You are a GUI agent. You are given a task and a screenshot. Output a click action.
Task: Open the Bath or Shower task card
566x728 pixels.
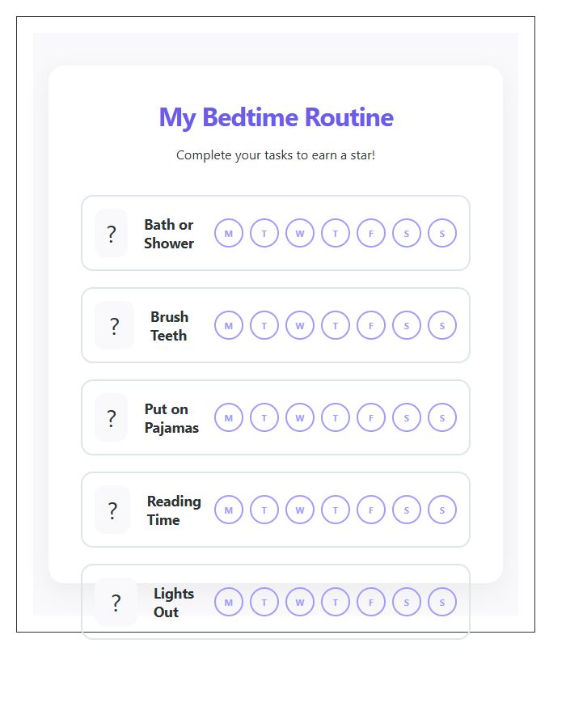(276, 233)
